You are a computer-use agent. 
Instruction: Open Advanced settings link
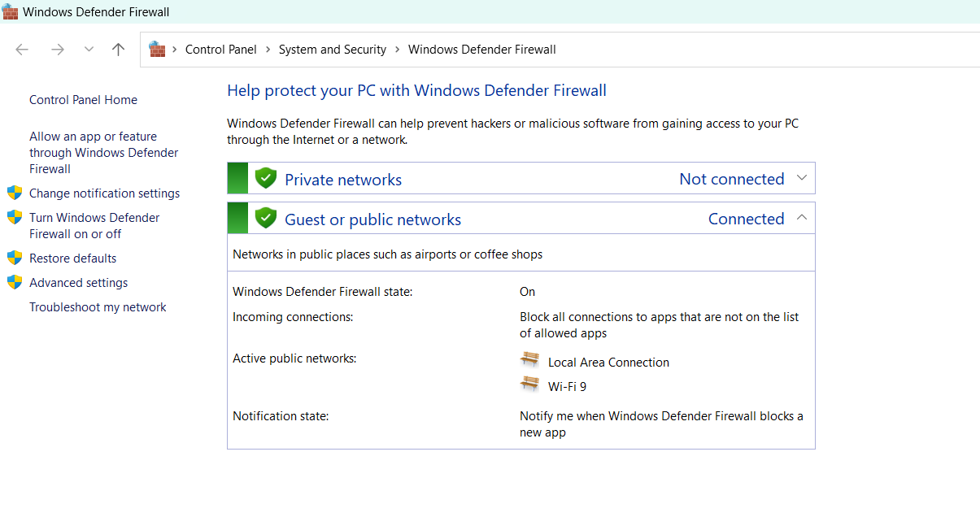(x=78, y=283)
